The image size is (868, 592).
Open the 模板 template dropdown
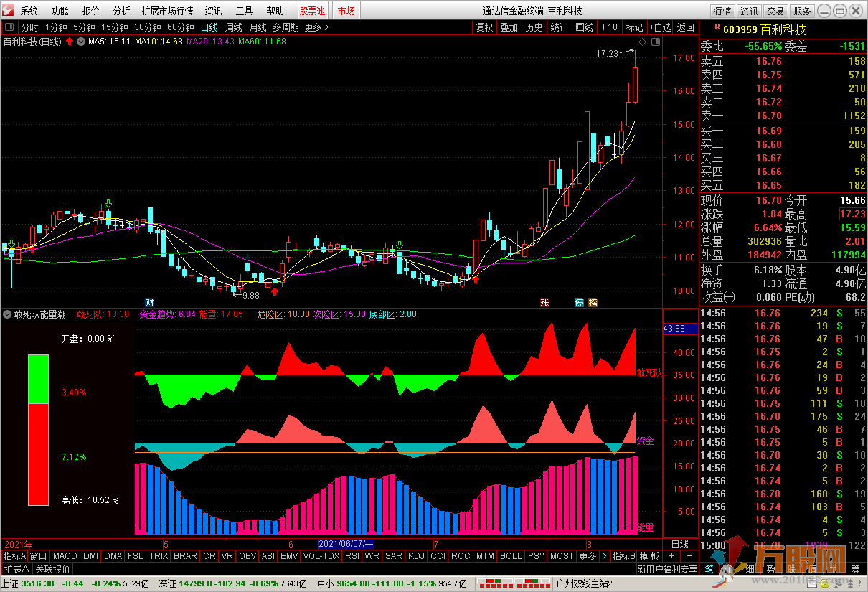point(649,556)
